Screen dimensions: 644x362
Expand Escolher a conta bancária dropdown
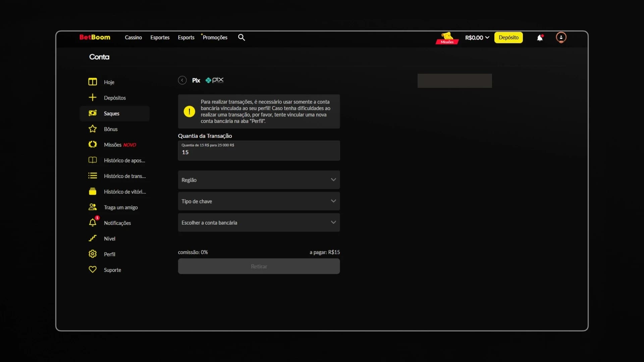pos(259,223)
